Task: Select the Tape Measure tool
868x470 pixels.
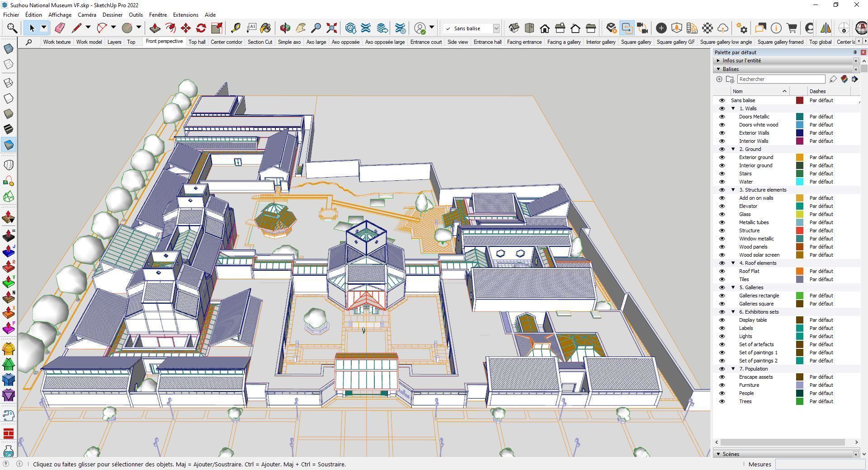Action: tap(236, 28)
